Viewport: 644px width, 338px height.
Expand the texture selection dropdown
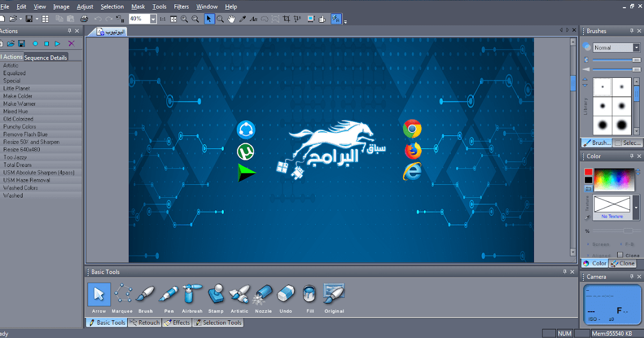pyautogui.click(x=636, y=207)
